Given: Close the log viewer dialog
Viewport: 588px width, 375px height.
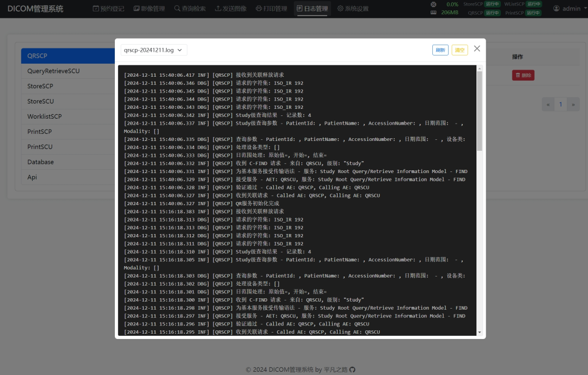Looking at the screenshot, I should (x=477, y=48).
